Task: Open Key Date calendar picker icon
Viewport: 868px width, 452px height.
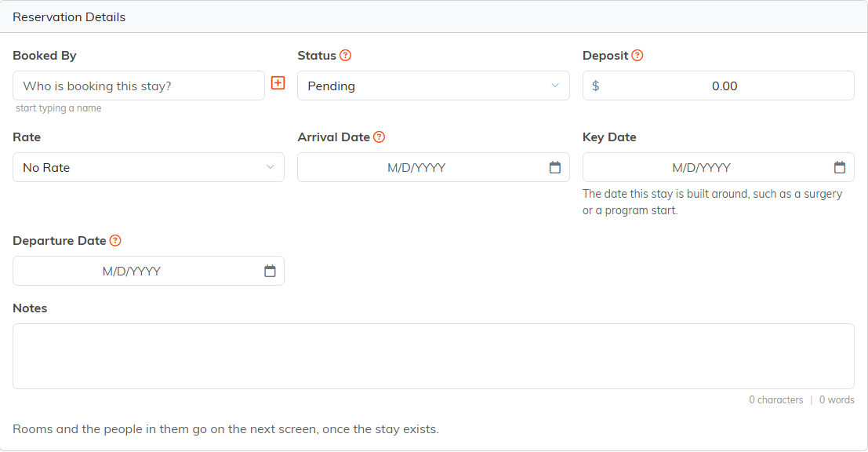Action: (840, 167)
